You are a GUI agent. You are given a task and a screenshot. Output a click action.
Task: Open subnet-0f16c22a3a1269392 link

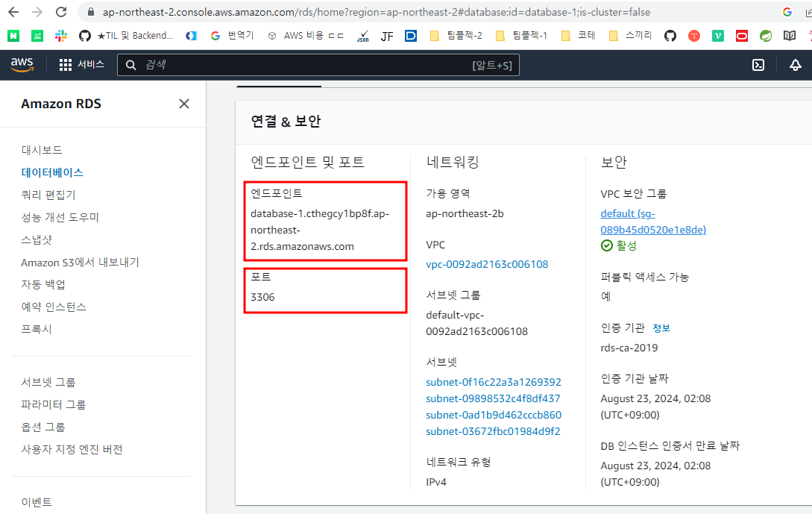[x=494, y=382]
